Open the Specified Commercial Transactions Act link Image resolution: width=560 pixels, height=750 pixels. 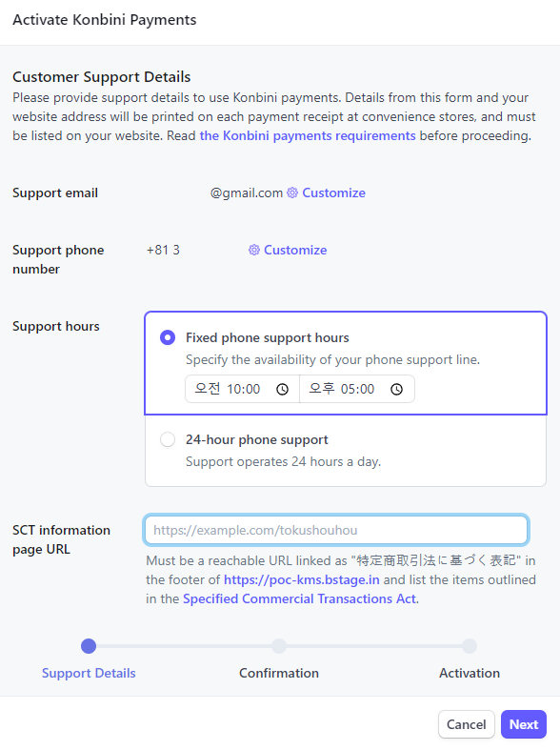pyautogui.click(x=300, y=598)
